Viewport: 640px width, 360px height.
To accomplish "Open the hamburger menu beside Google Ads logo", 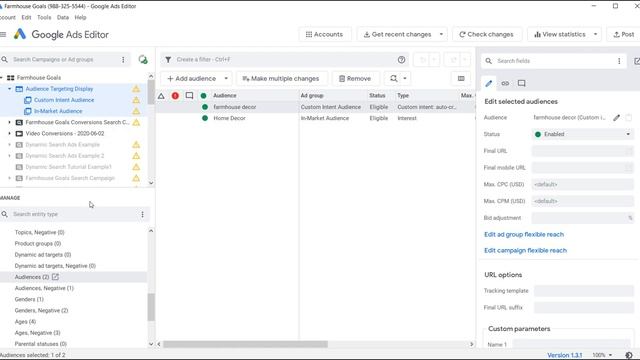I will click(3, 35).
